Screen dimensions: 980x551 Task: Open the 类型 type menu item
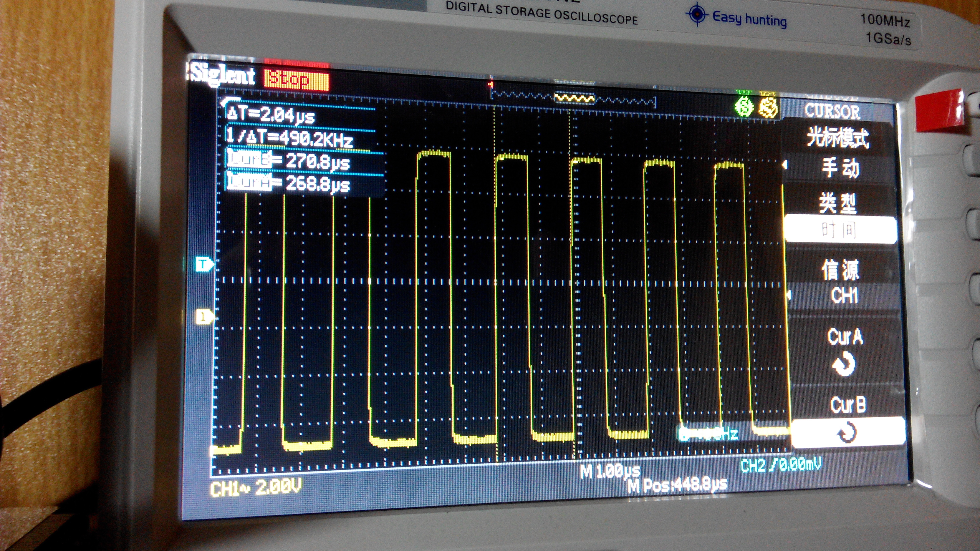point(838,203)
